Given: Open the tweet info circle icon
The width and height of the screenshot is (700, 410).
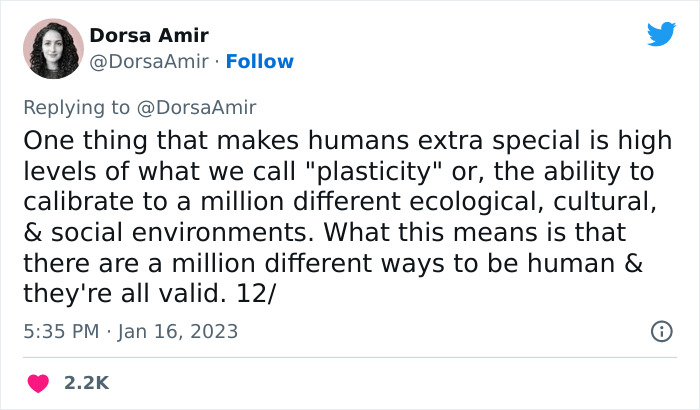Looking at the screenshot, I should pos(661,331).
